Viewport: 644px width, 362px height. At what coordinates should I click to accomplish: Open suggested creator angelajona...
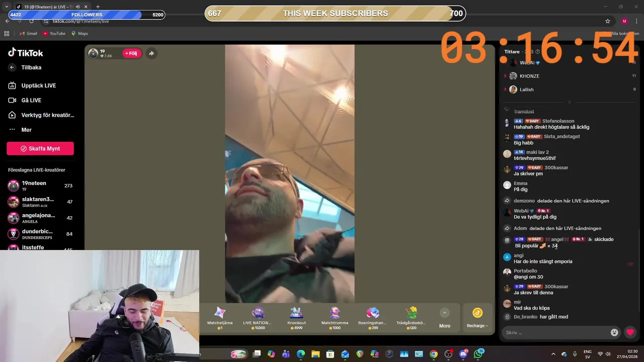coord(40,218)
